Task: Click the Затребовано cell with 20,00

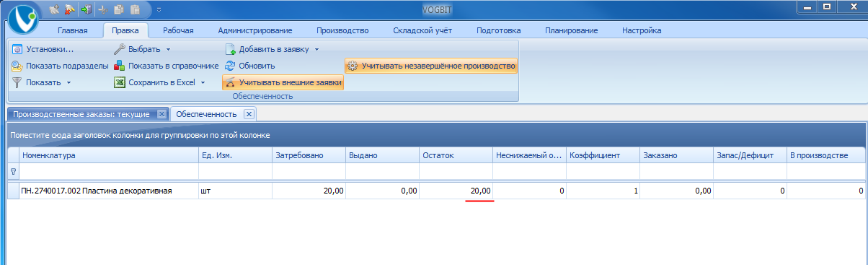Action: click(309, 191)
